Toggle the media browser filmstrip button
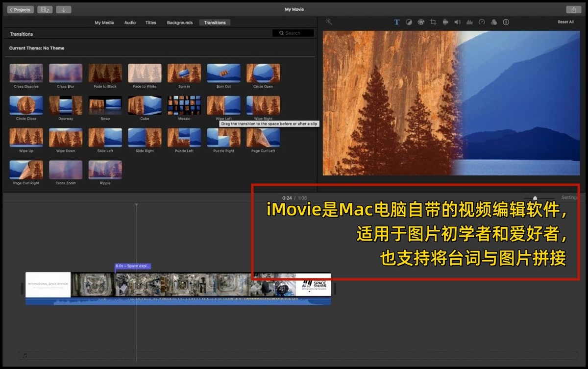 [45, 10]
